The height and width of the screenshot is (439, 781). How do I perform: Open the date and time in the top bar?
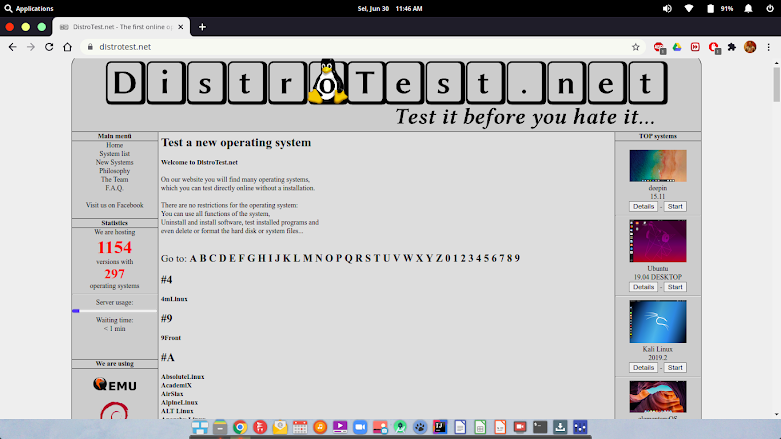(x=390, y=8)
